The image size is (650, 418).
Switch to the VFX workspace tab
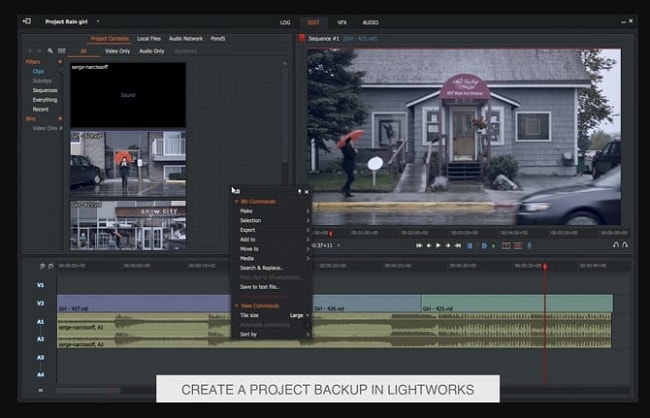click(342, 22)
